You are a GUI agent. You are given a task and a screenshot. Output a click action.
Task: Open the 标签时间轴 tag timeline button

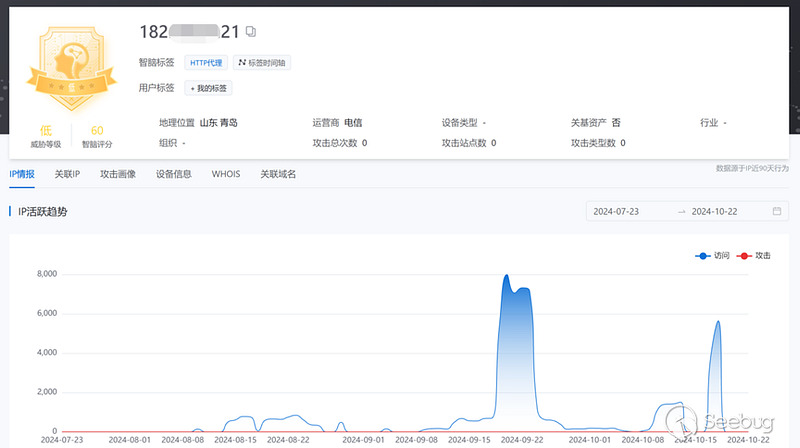point(262,63)
